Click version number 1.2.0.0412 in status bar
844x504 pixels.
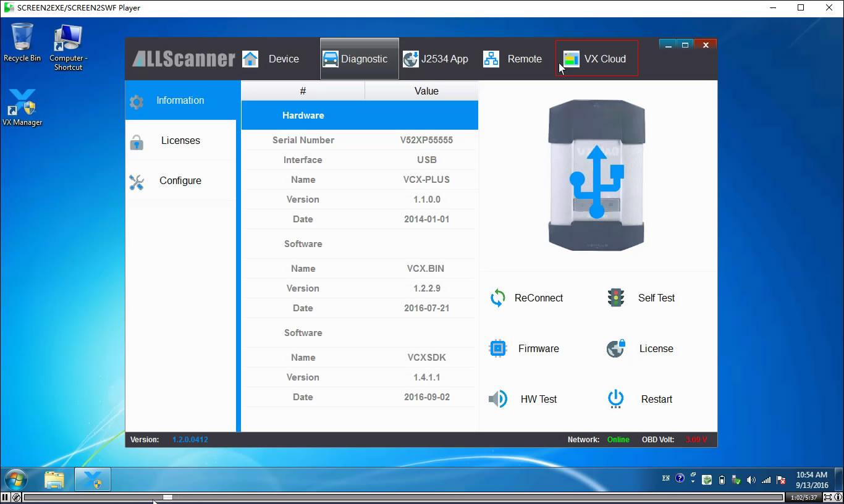(x=190, y=440)
